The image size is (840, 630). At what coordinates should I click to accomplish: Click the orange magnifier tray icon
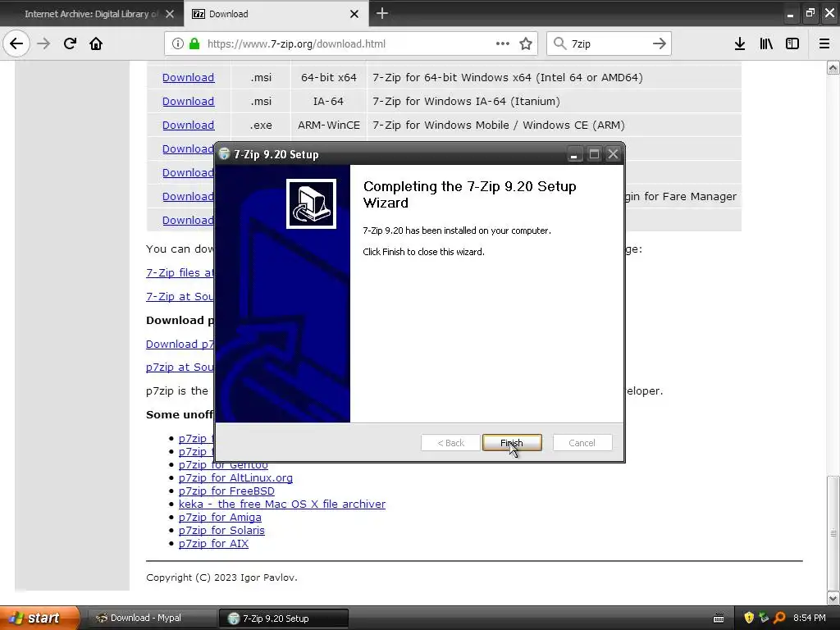coord(779,618)
